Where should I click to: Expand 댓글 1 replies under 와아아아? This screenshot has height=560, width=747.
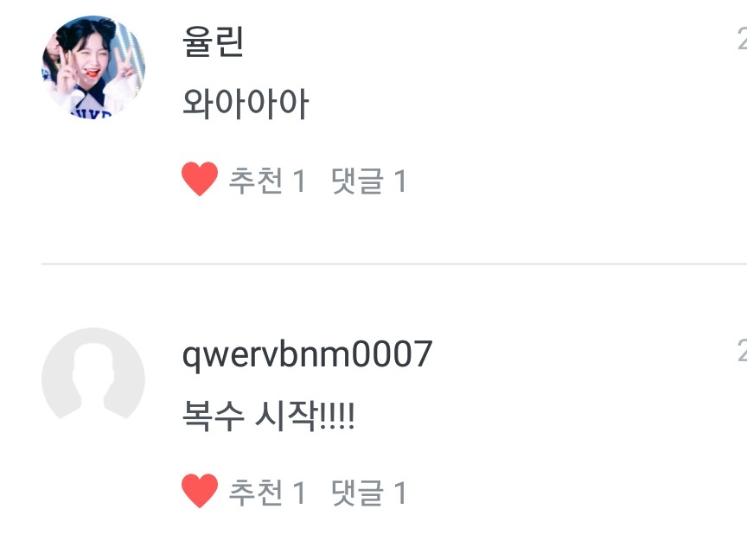click(x=368, y=181)
